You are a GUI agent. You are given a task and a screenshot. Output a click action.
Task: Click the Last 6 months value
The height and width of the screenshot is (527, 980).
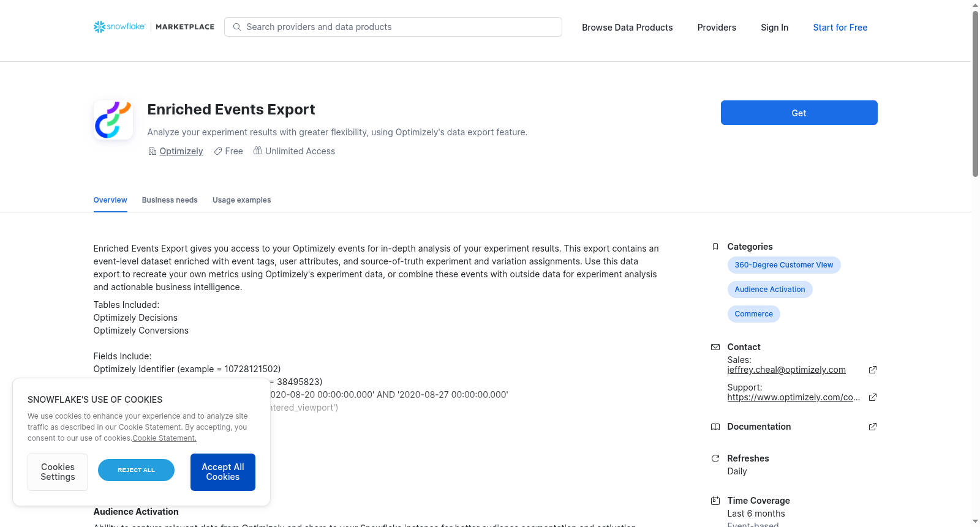(x=756, y=514)
